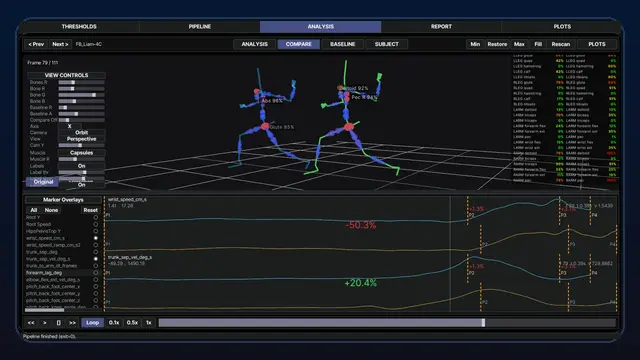This screenshot has height=360, width=640.
Task: Open the PIPELINE tab
Action: (200, 27)
